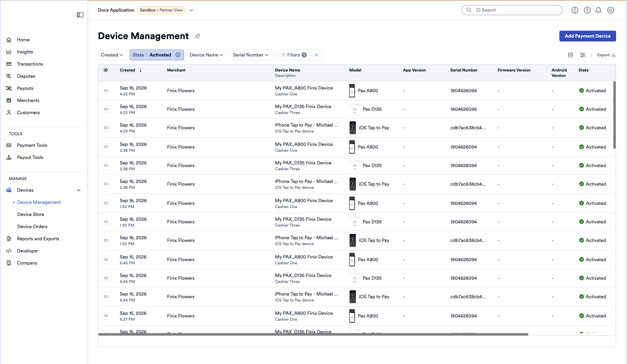This screenshot has height=364, width=627.
Task: Open column settings sliders icon
Action: (583, 55)
